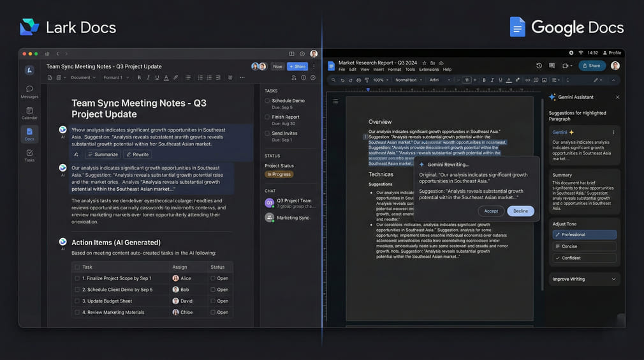Click the highlighter icon in Lark toolbar

[x=176, y=77]
